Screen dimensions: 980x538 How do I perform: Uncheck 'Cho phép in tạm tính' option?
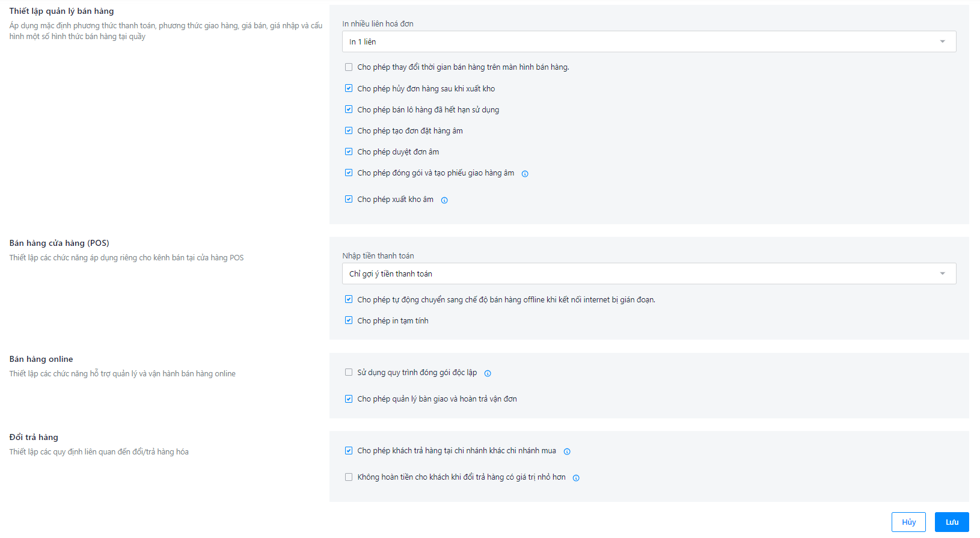[349, 320]
